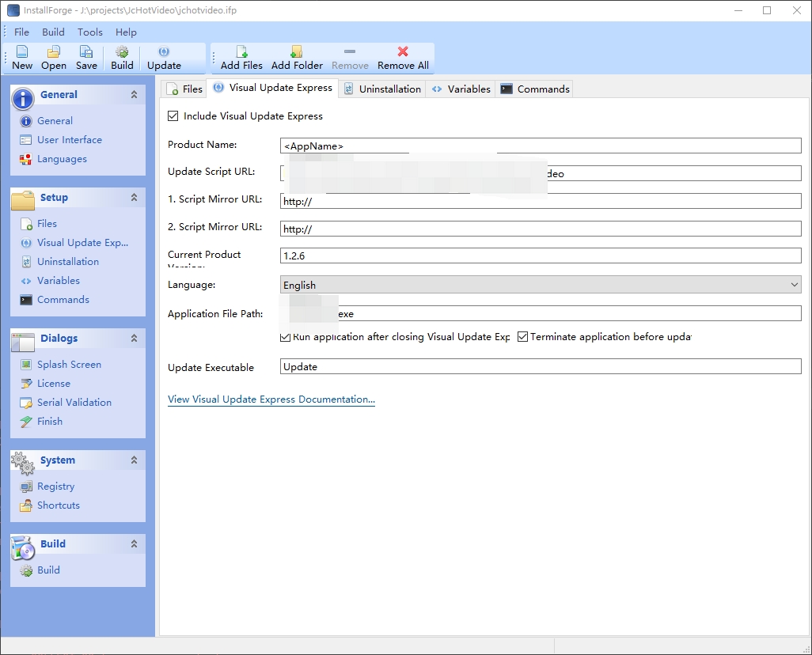Select the Visual Update Express tab

(273, 88)
